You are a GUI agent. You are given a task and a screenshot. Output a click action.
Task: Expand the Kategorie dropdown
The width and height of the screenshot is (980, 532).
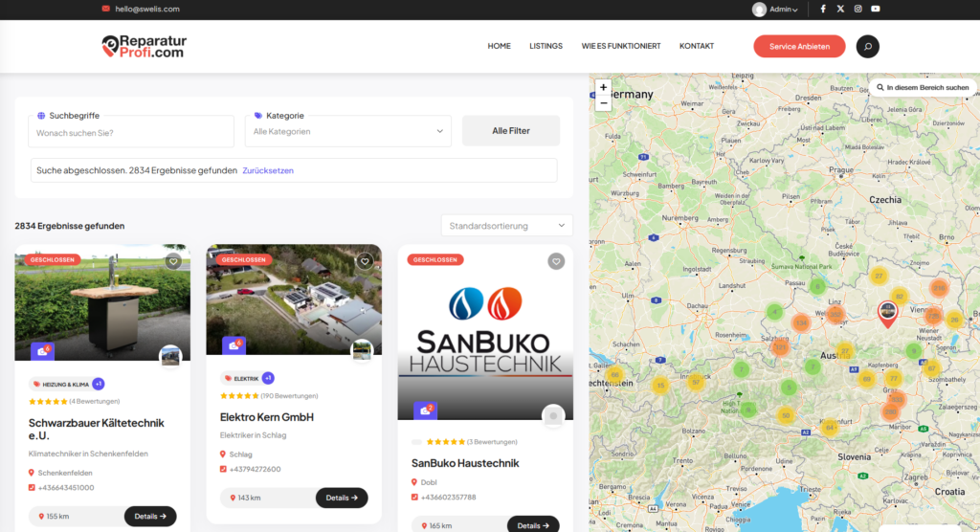(348, 131)
